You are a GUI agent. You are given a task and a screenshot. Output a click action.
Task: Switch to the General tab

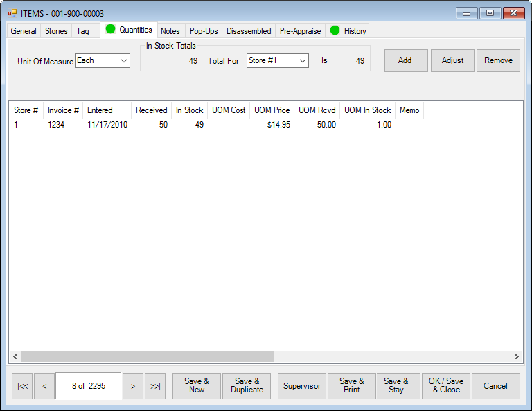pyautogui.click(x=24, y=31)
